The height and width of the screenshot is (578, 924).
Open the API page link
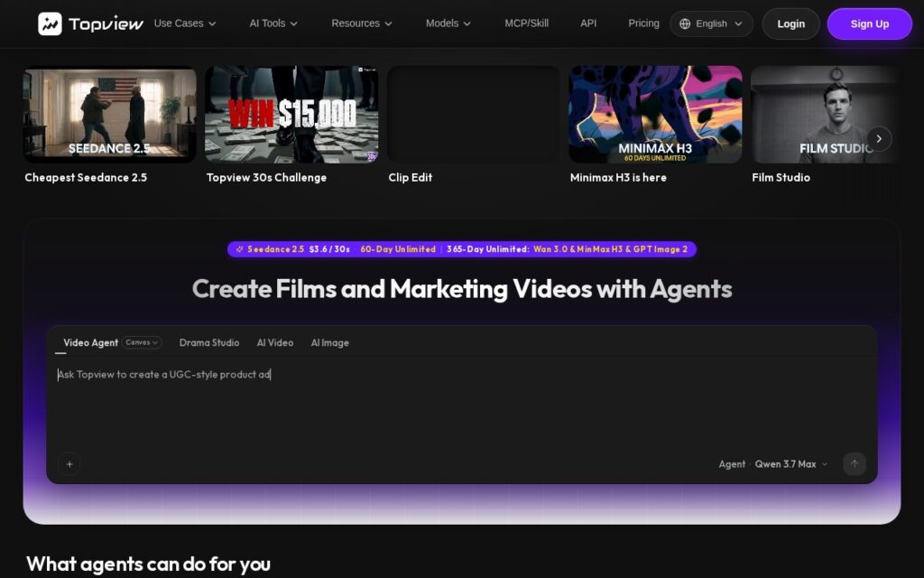pyautogui.click(x=588, y=23)
